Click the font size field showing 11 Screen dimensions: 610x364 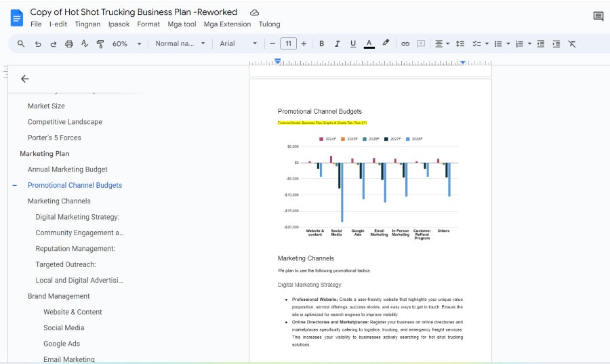click(288, 43)
